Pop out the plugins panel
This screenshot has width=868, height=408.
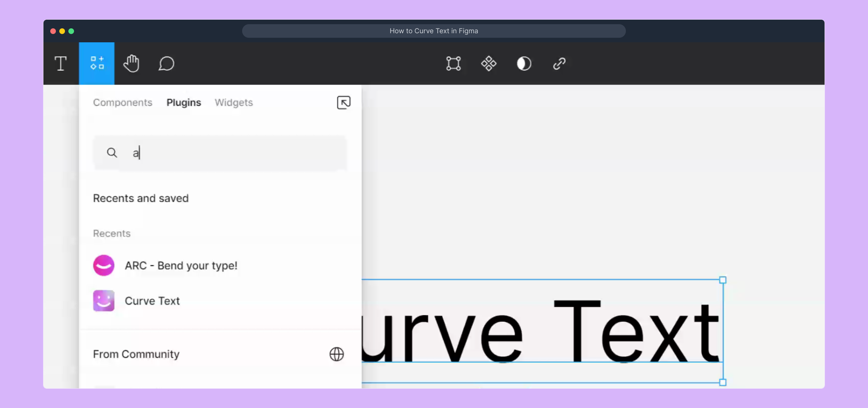[x=343, y=102]
